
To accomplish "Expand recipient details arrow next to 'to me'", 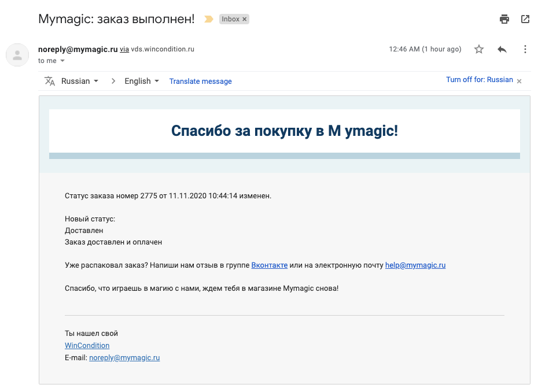I will pos(62,61).
